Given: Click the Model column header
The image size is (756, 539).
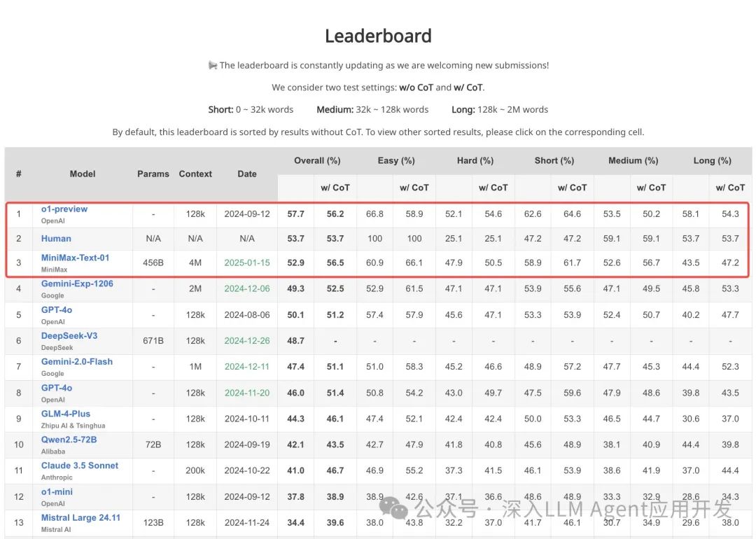Looking at the screenshot, I should tap(83, 174).
